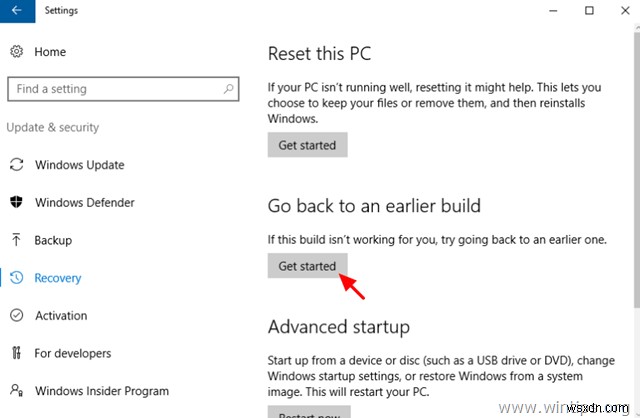
Task: Click the For developers tools icon
Action: point(16,353)
